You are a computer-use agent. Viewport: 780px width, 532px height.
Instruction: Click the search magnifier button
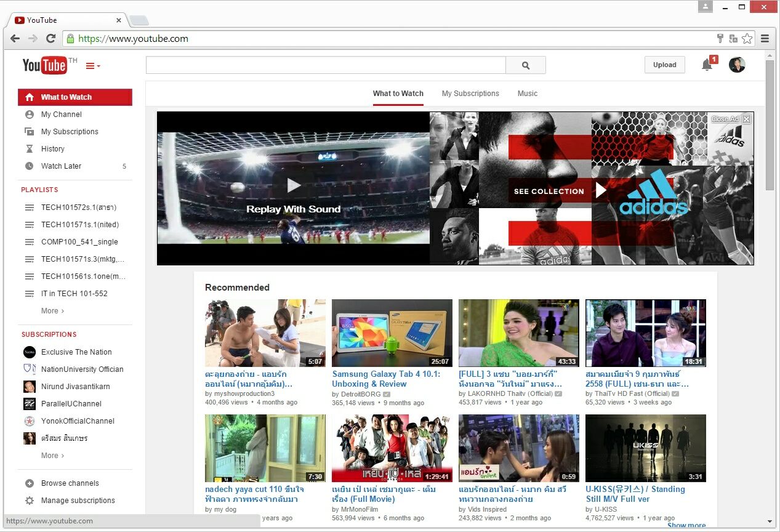525,65
